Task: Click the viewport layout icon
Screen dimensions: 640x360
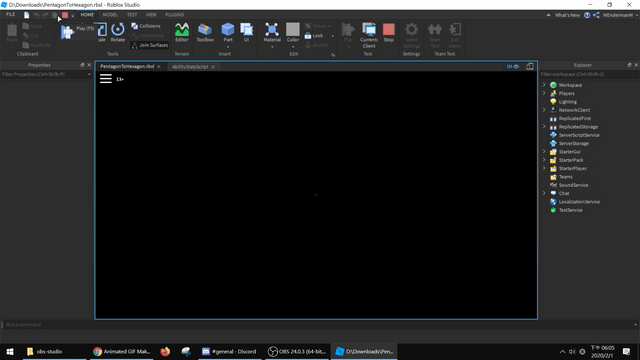Action: pos(530,66)
